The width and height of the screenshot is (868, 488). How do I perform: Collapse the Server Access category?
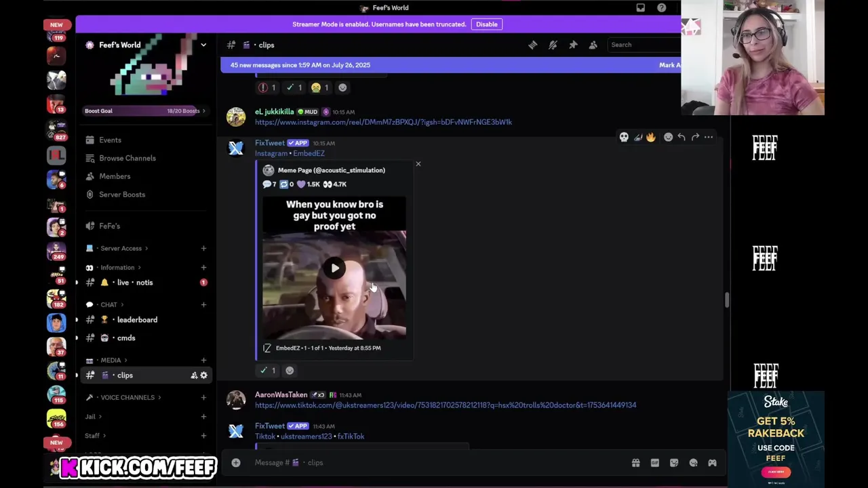pos(121,248)
